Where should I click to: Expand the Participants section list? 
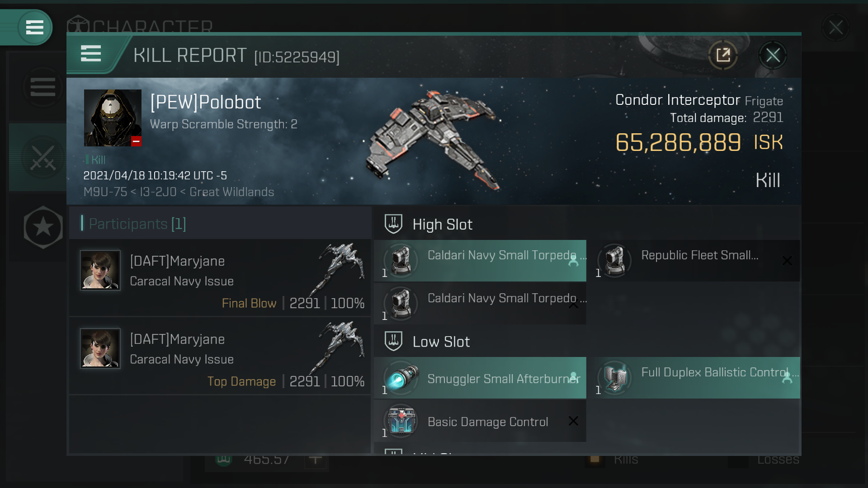(137, 224)
